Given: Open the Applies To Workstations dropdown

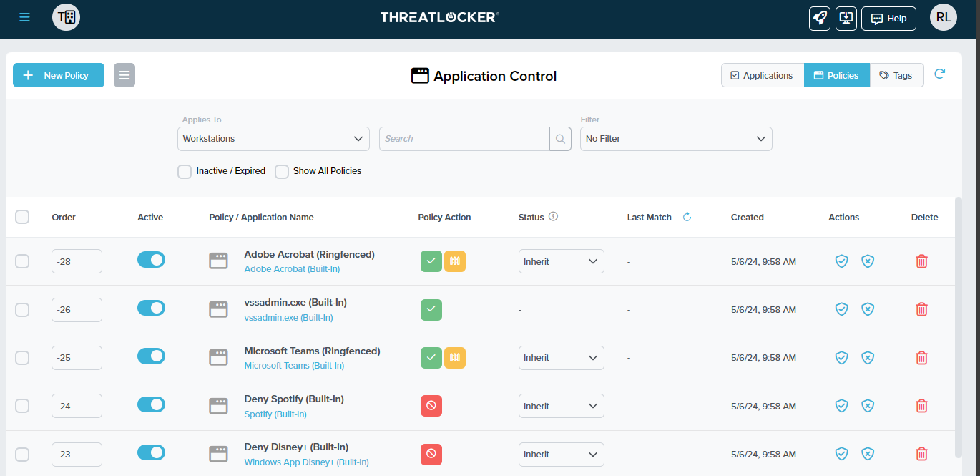Looking at the screenshot, I should [273, 139].
